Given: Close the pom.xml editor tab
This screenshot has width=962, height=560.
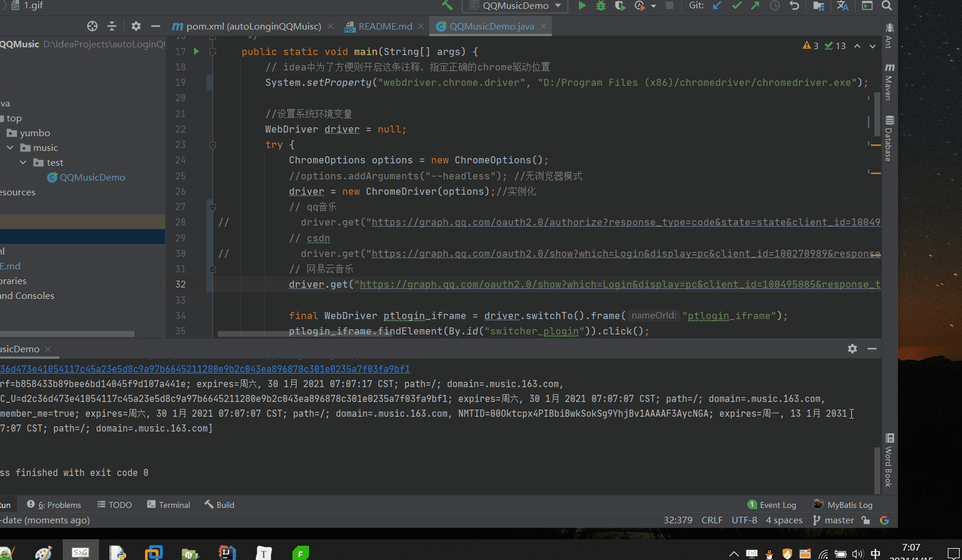Looking at the screenshot, I should (330, 26).
